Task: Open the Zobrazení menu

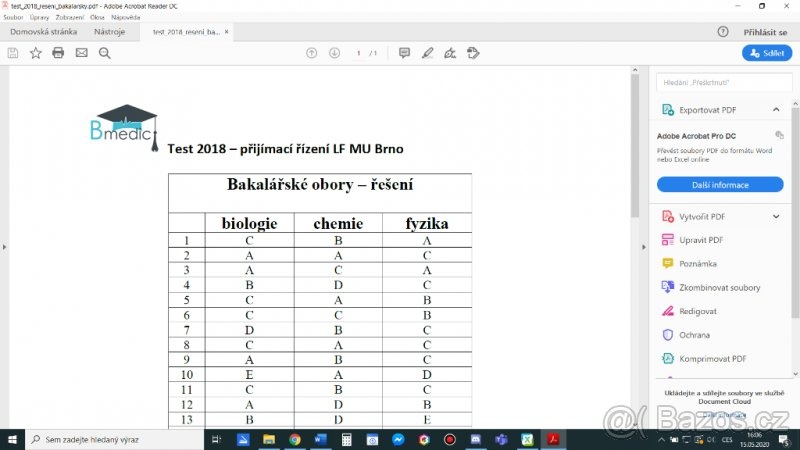Action: click(x=69, y=17)
